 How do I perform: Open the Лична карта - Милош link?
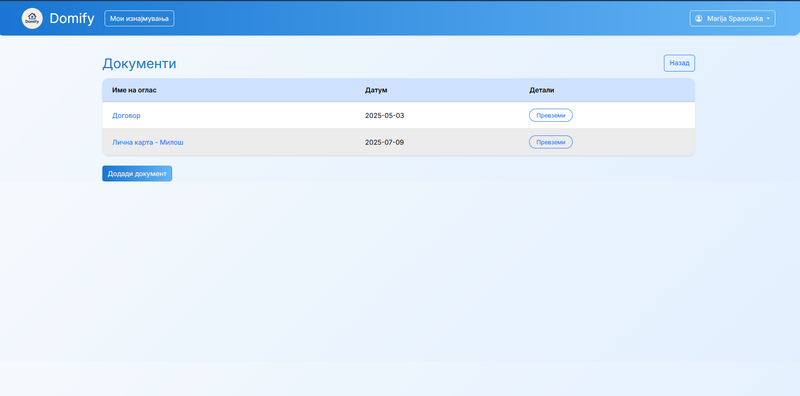(147, 142)
